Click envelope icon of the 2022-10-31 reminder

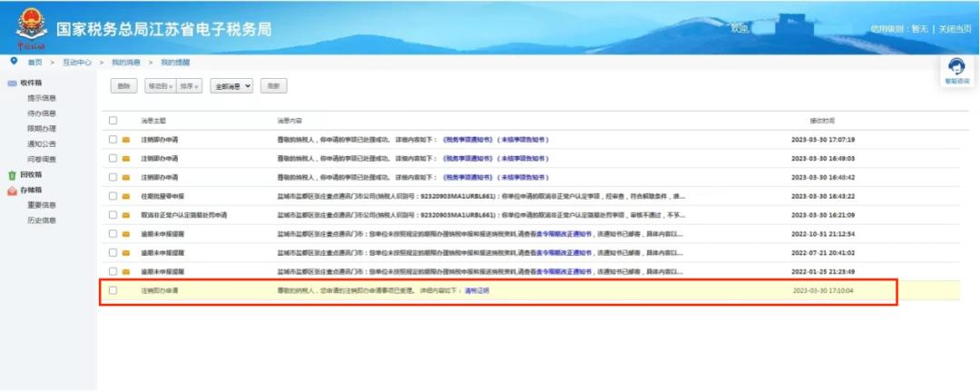click(x=125, y=233)
